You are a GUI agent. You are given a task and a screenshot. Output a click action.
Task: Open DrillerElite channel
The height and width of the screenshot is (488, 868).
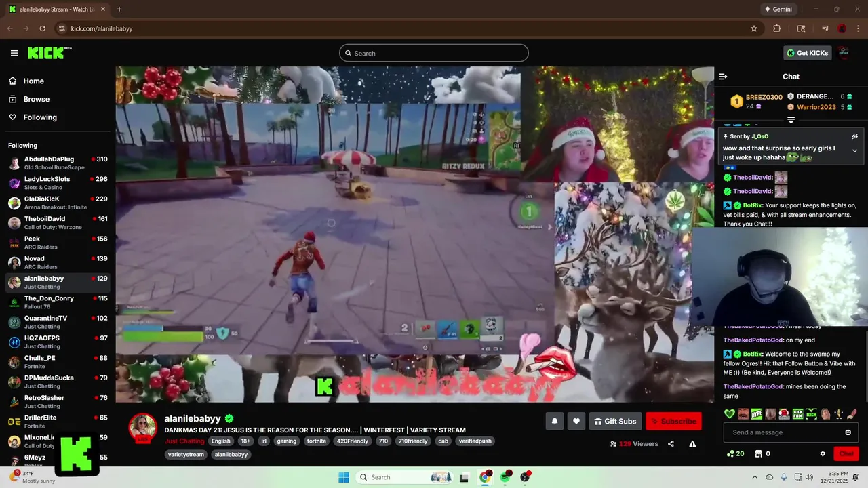pyautogui.click(x=58, y=422)
